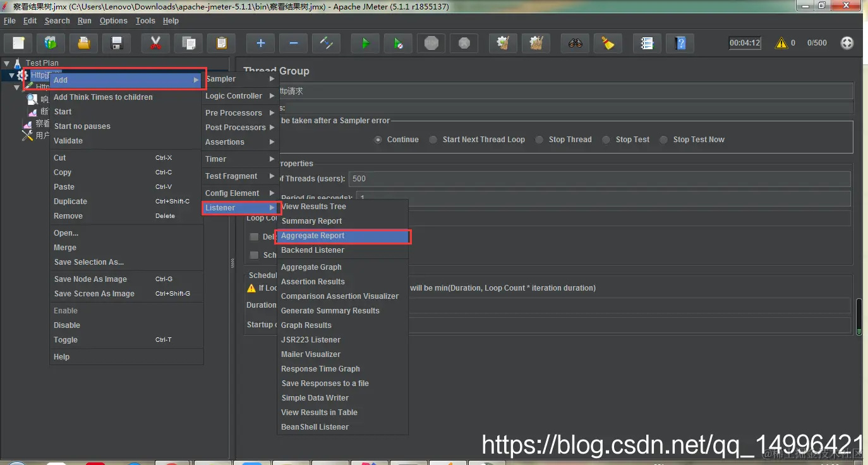The image size is (868, 465).
Task: Click the Number of Threads field showing 500
Action: 600,179
